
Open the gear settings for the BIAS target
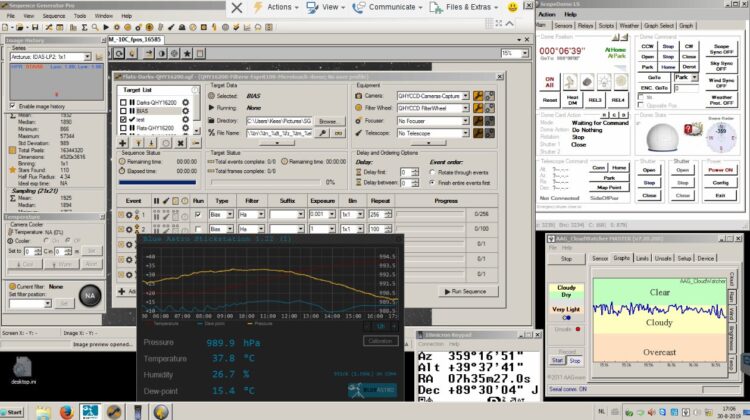point(185,111)
